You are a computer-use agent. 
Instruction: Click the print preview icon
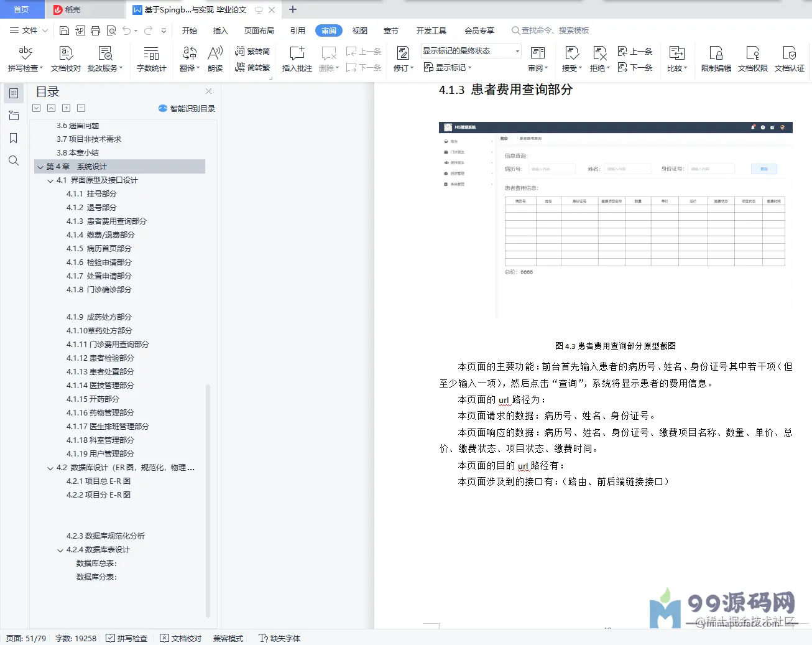point(111,30)
